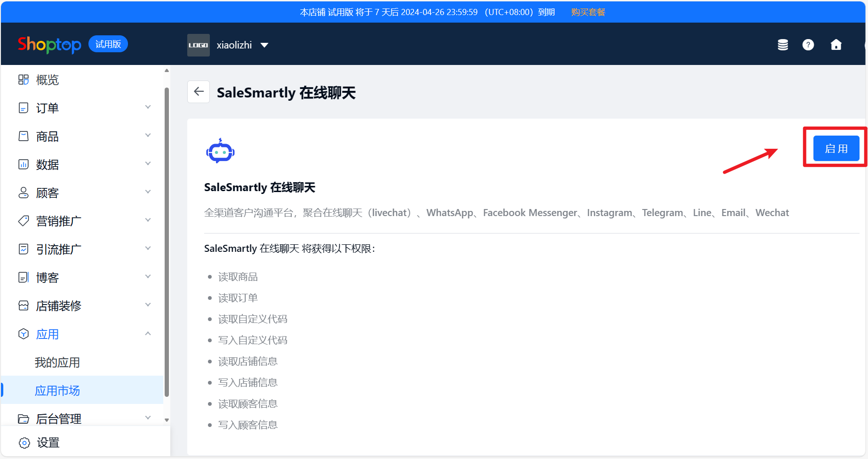Expand the 商品 menu chevron
The height and width of the screenshot is (459, 868).
point(148,136)
